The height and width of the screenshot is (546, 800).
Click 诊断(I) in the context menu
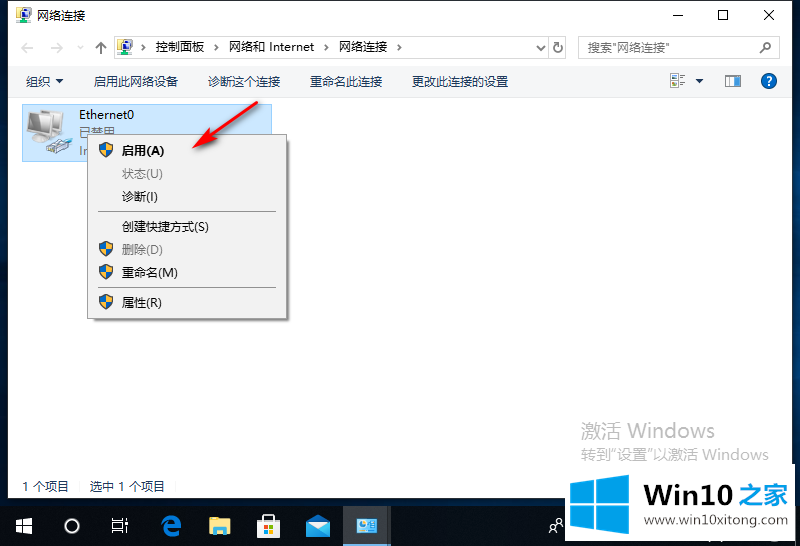139,196
